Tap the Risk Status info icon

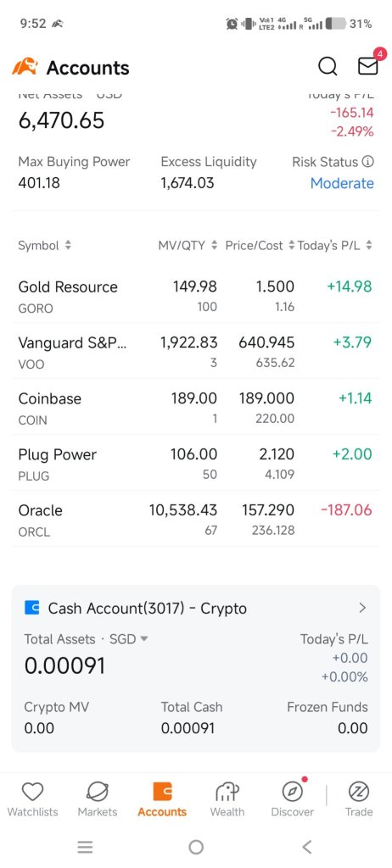click(367, 162)
